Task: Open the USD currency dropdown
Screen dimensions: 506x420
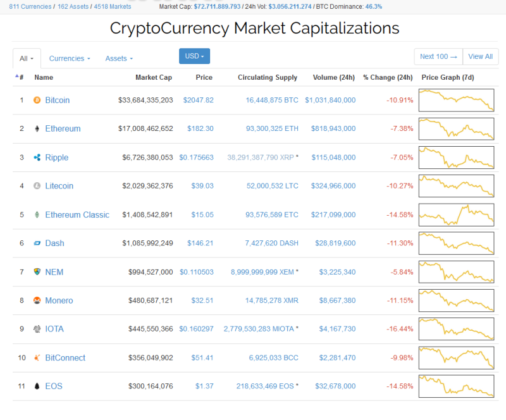Action: [194, 56]
